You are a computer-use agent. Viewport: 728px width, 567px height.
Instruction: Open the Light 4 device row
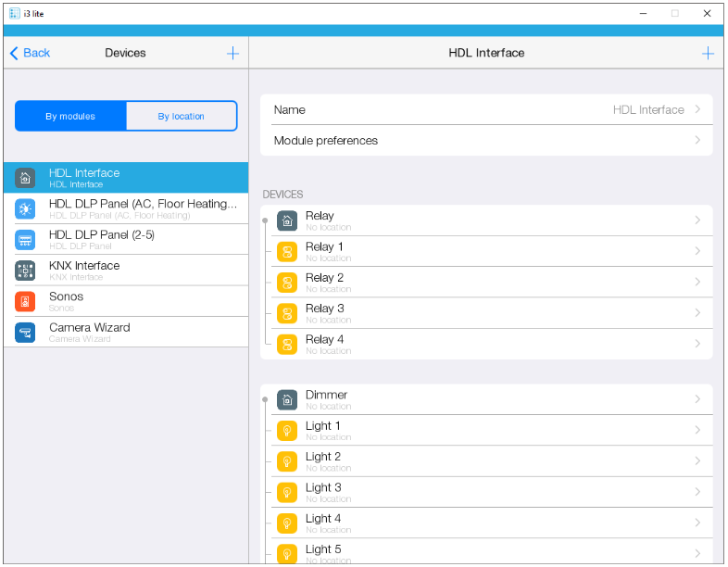[491, 523]
